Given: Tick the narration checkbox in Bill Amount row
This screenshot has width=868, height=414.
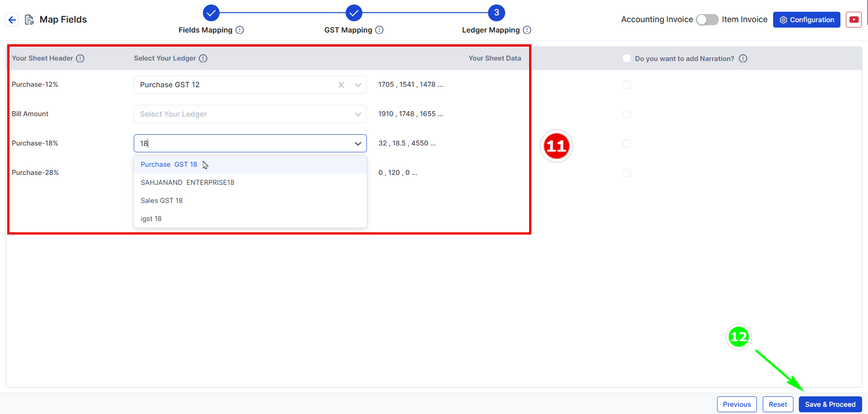Looking at the screenshot, I should point(626,114).
